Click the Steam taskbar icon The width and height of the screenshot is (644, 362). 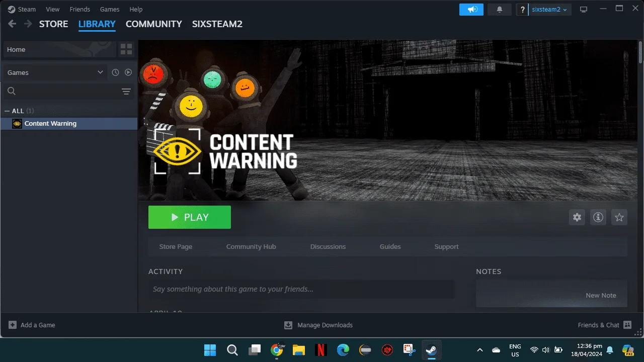pyautogui.click(x=432, y=350)
